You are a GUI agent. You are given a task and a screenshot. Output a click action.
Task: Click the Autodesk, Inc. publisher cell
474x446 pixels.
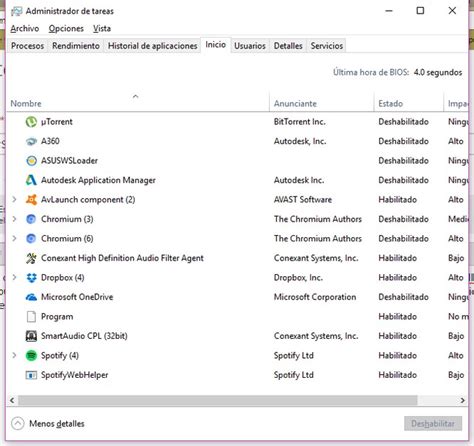pos(300,141)
